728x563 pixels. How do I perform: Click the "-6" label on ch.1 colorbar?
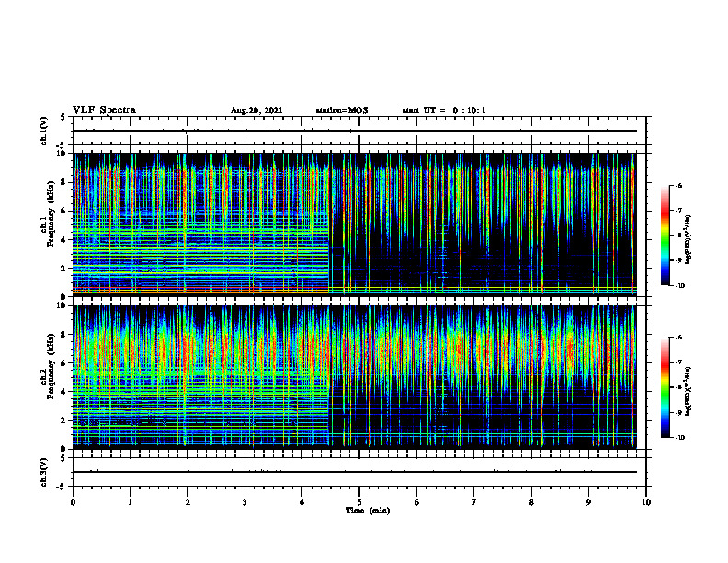click(678, 185)
